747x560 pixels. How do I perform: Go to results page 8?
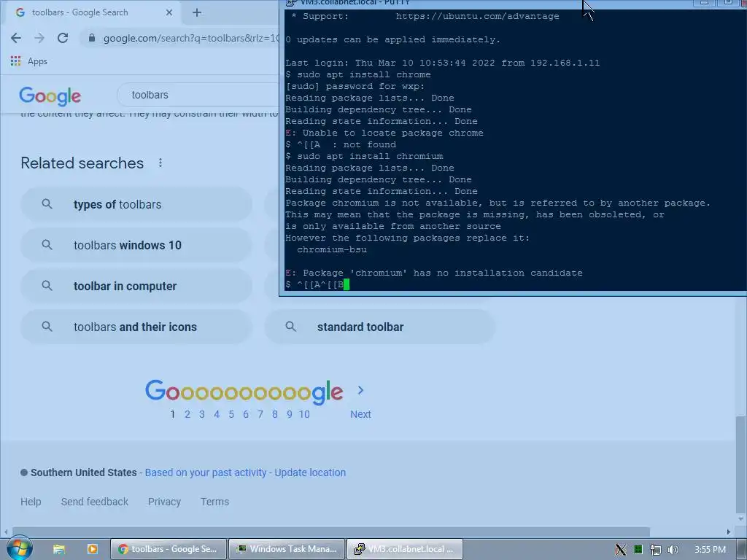(x=275, y=414)
